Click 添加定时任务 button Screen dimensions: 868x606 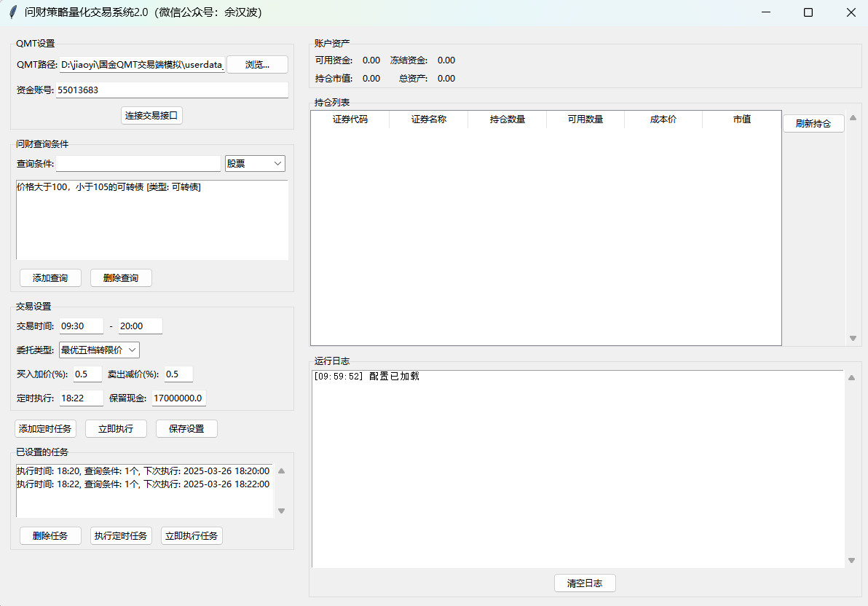(45, 429)
